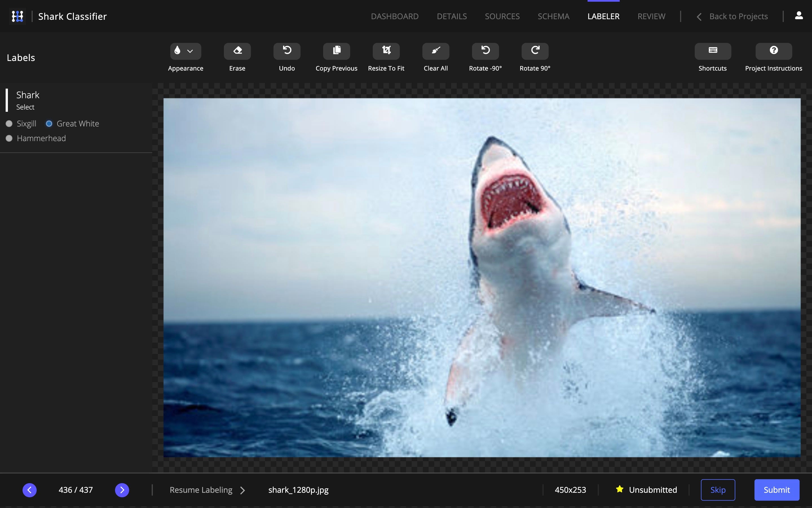
Task: Open the user account icon
Action: (799, 16)
